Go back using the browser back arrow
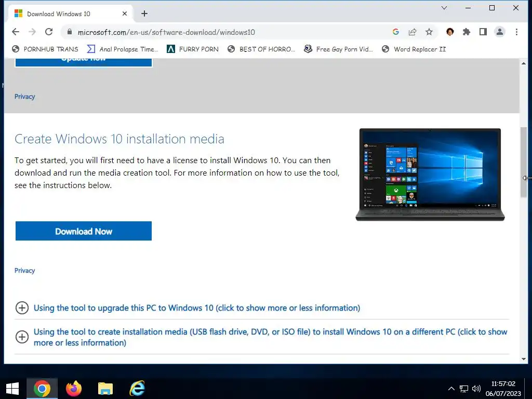 [x=16, y=32]
